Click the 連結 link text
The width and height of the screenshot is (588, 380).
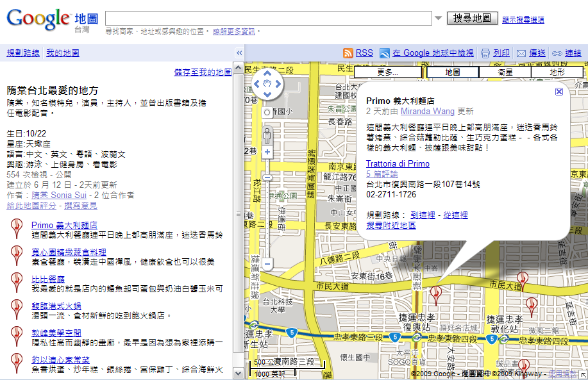[573, 53]
